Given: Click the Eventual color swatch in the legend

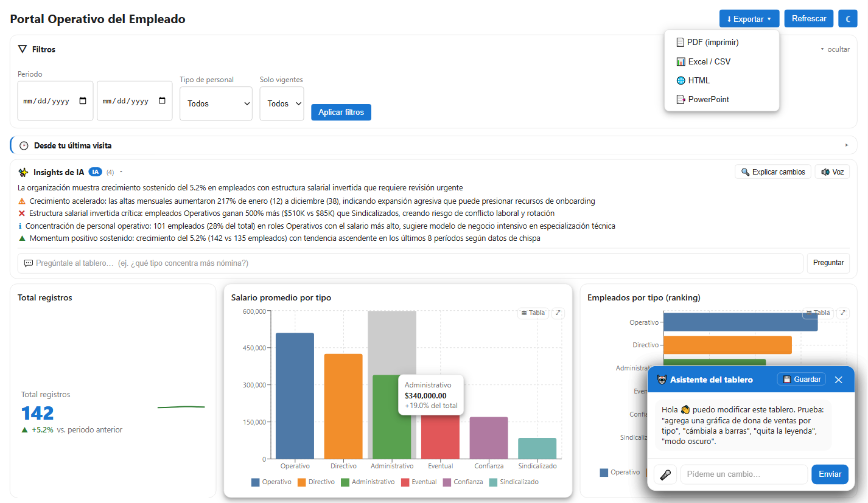Looking at the screenshot, I should (405, 482).
